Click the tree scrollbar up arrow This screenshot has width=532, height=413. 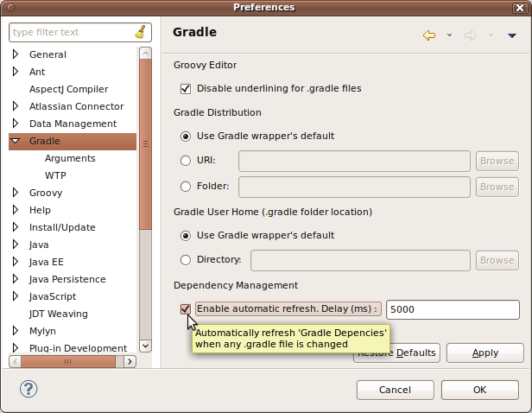click(x=145, y=54)
